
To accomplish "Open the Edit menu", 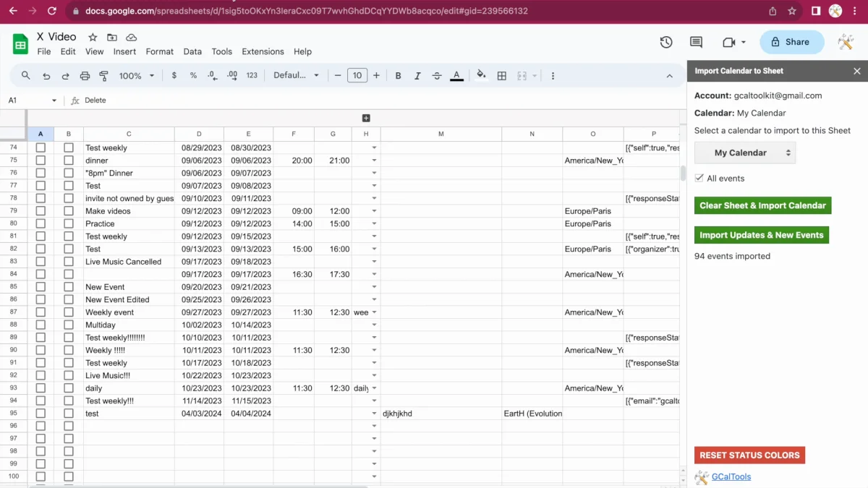I will [x=68, y=51].
